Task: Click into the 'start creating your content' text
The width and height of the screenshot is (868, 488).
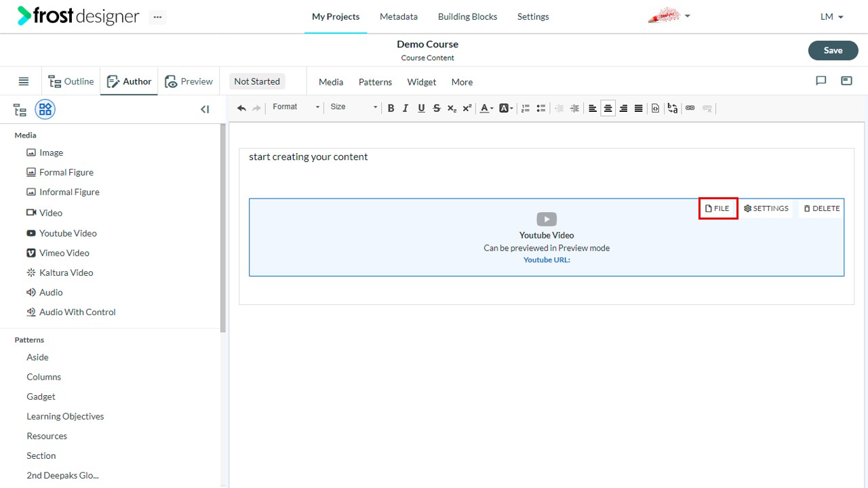Action: [x=309, y=157]
